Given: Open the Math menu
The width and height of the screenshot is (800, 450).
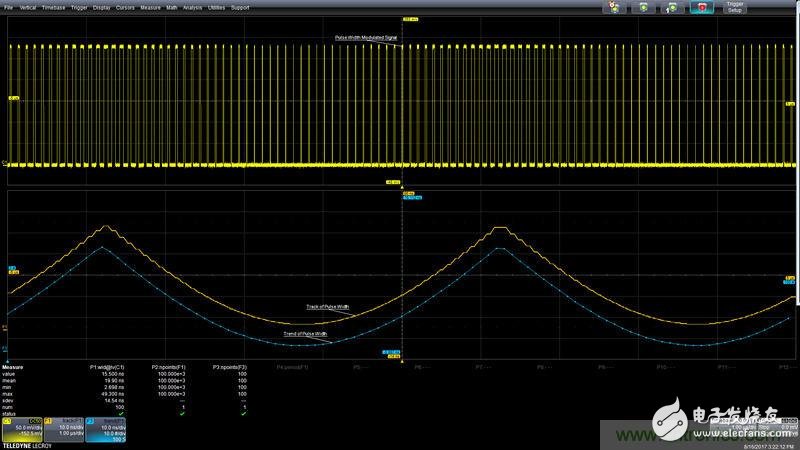Looking at the screenshot, I should tap(172, 7).
